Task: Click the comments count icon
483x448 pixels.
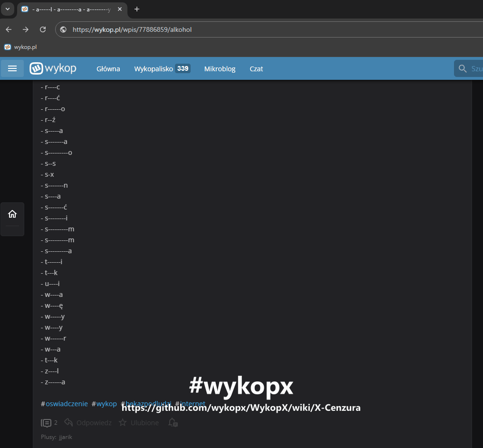Action: coord(47,422)
